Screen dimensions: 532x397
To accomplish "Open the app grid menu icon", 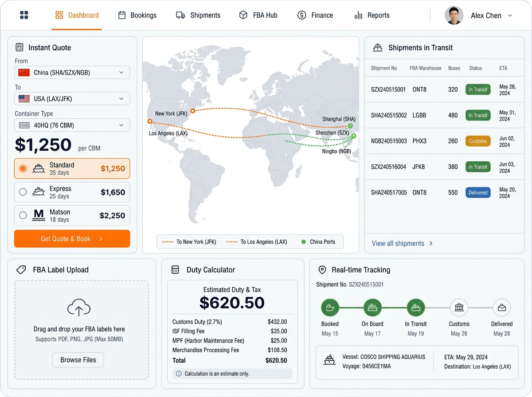I will 24,15.
